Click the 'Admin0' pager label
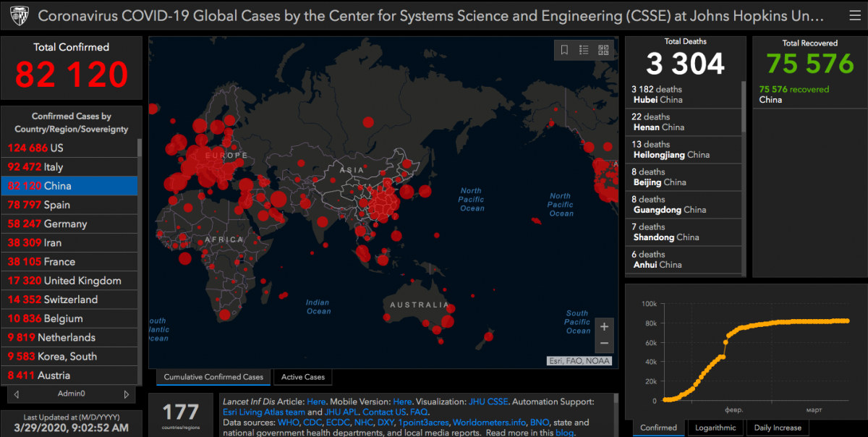Image resolution: width=868 pixels, height=437 pixels. [72, 394]
